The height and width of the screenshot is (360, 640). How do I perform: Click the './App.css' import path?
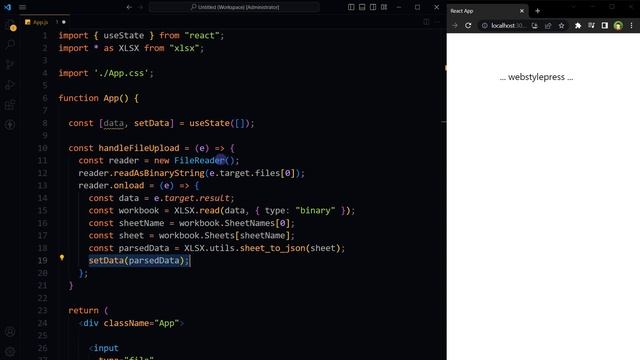[121, 73]
